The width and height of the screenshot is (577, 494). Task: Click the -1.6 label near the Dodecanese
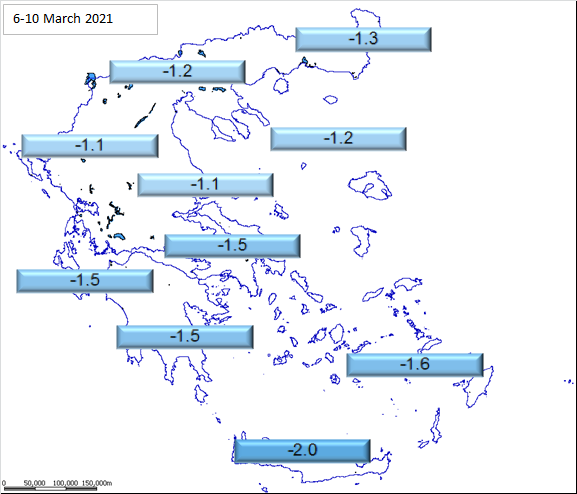[x=415, y=364]
